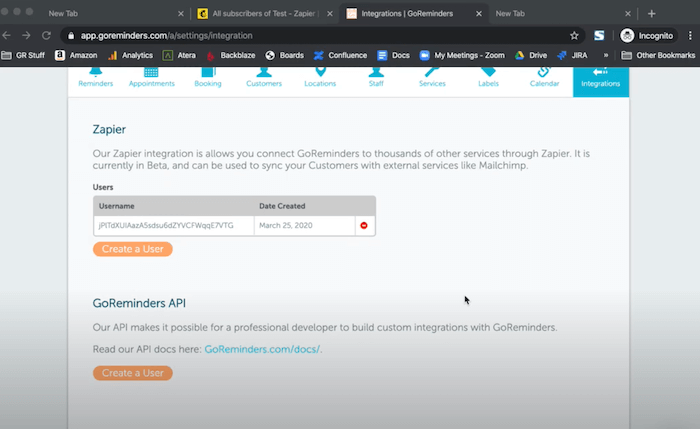Open the GR Stuff bookmark folder

click(23, 55)
